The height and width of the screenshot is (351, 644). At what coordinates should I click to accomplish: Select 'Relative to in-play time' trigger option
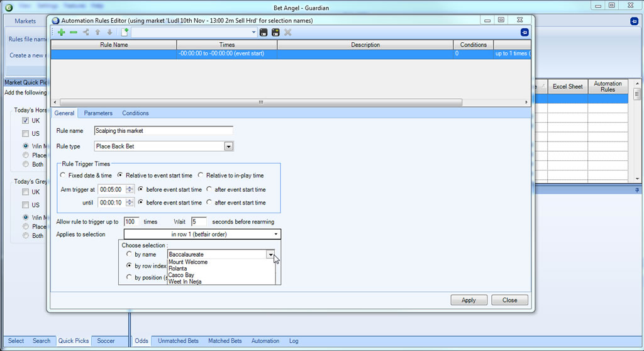coord(201,175)
